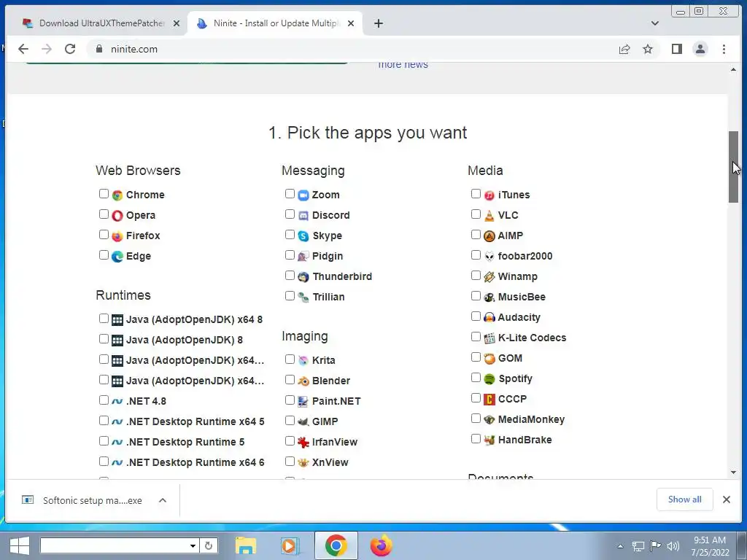747x560 pixels.
Task: Click the Audacity headphones icon
Action: point(489,318)
